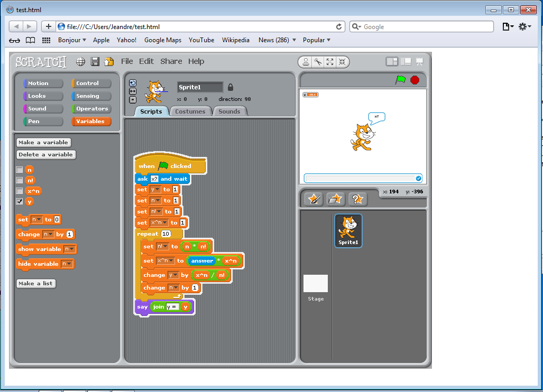The image size is (543, 392).
Task: Check the n! variable monitor checkbox
Action: pyautogui.click(x=20, y=180)
